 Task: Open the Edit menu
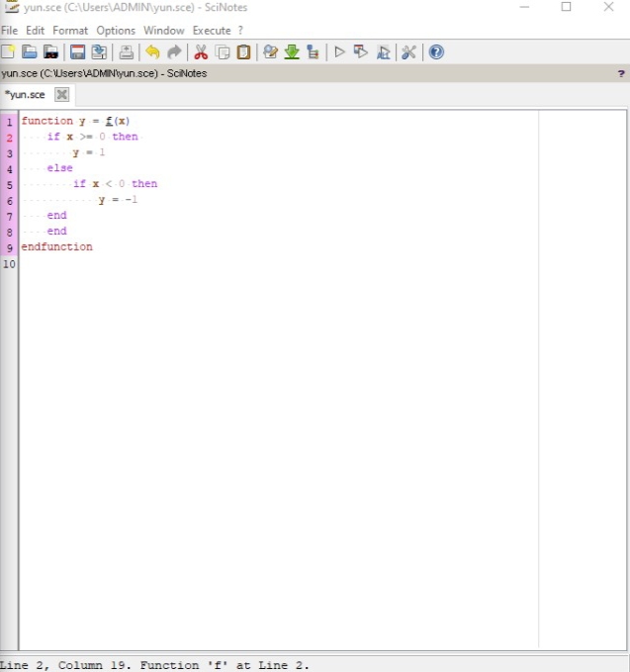pyautogui.click(x=36, y=31)
